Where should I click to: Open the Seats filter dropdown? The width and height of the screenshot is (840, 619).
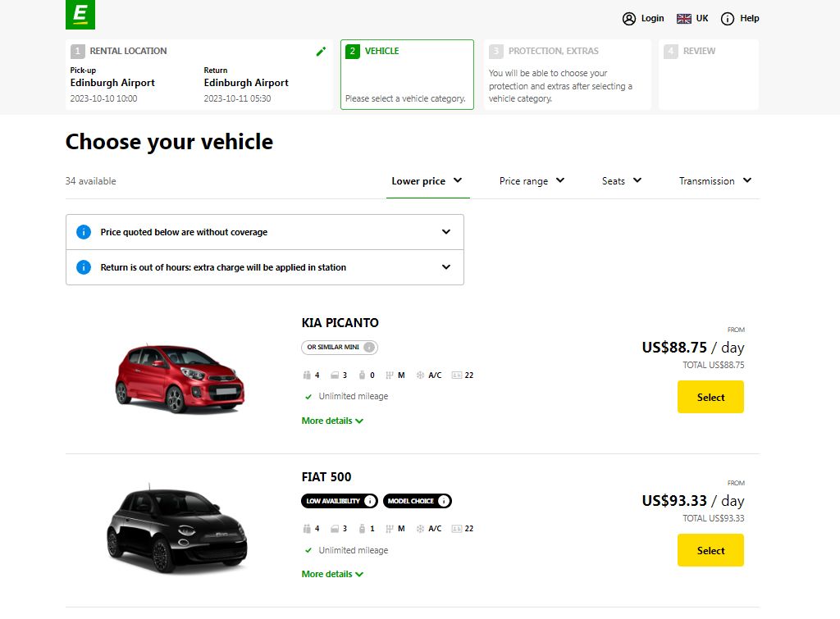(621, 180)
